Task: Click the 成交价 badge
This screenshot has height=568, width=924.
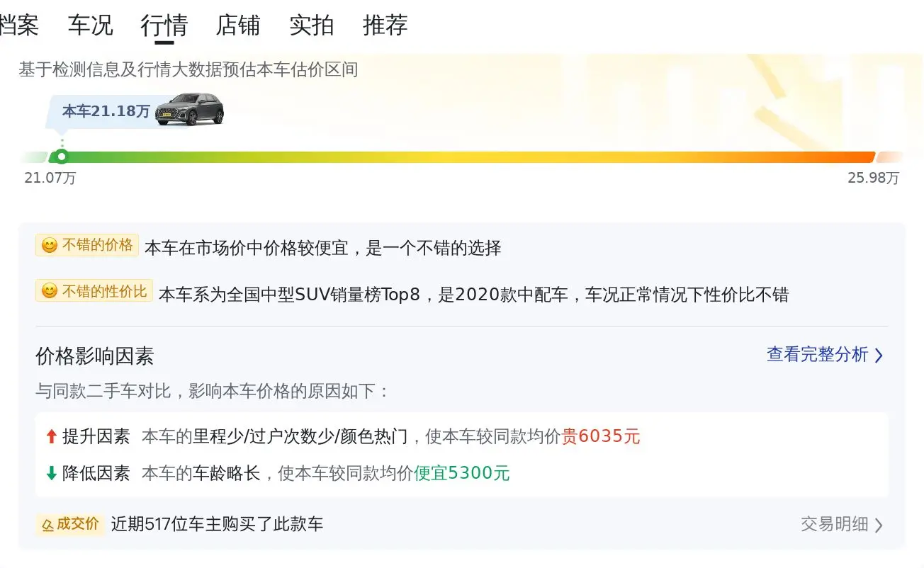Action: point(70,524)
